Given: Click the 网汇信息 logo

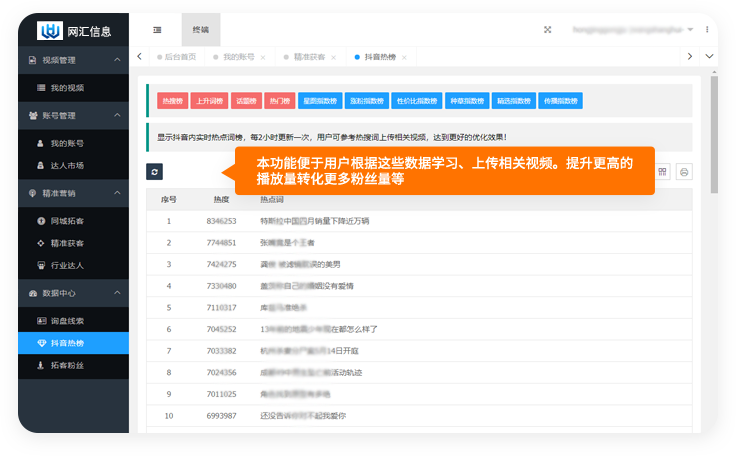Looking at the screenshot, I should [75, 30].
